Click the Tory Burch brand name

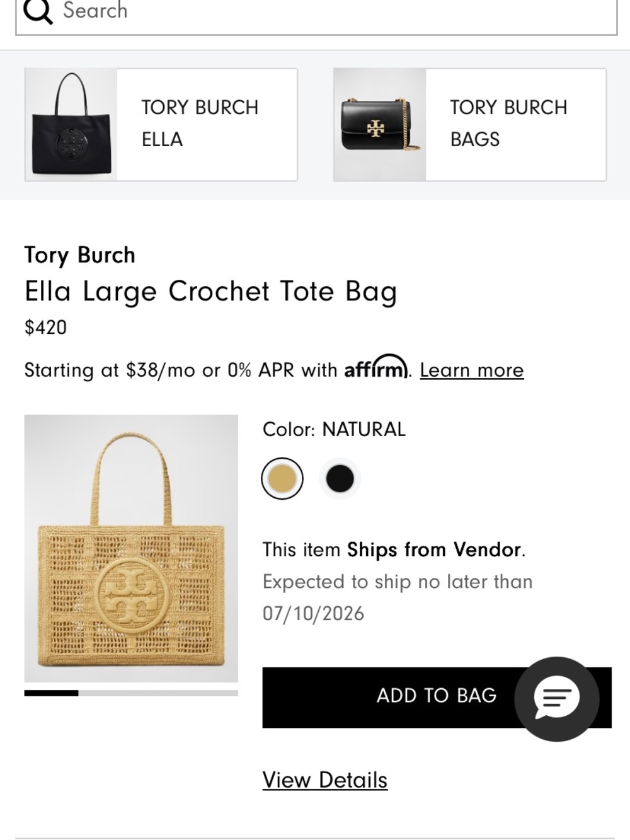point(80,255)
